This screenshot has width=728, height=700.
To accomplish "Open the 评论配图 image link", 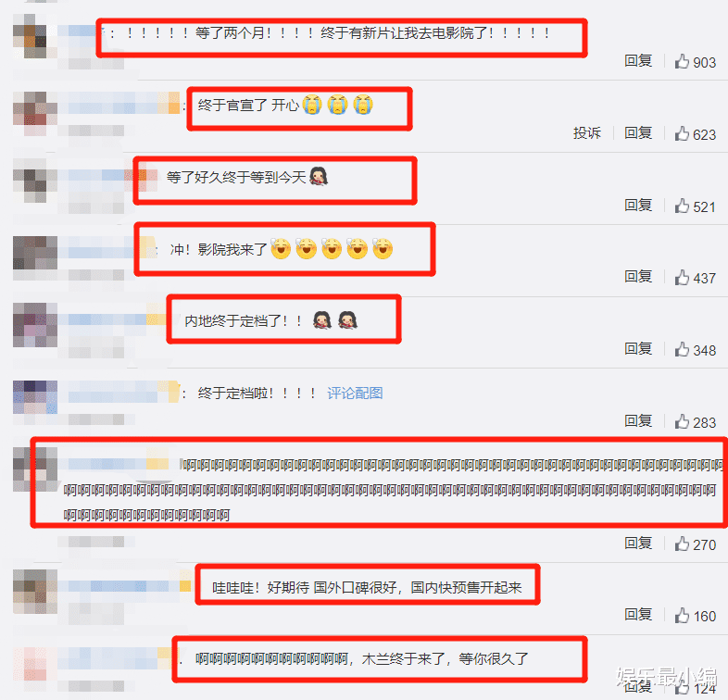I will (355, 394).
